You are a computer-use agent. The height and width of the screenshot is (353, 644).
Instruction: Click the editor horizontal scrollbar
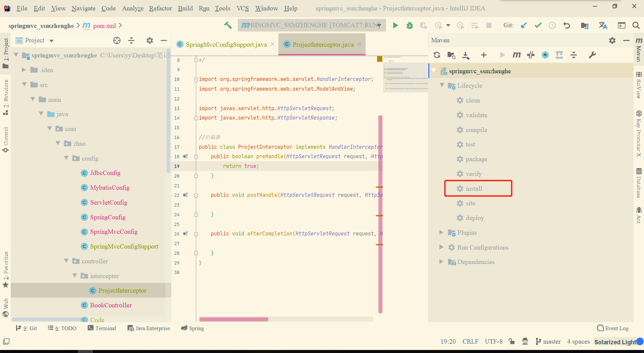(234, 319)
